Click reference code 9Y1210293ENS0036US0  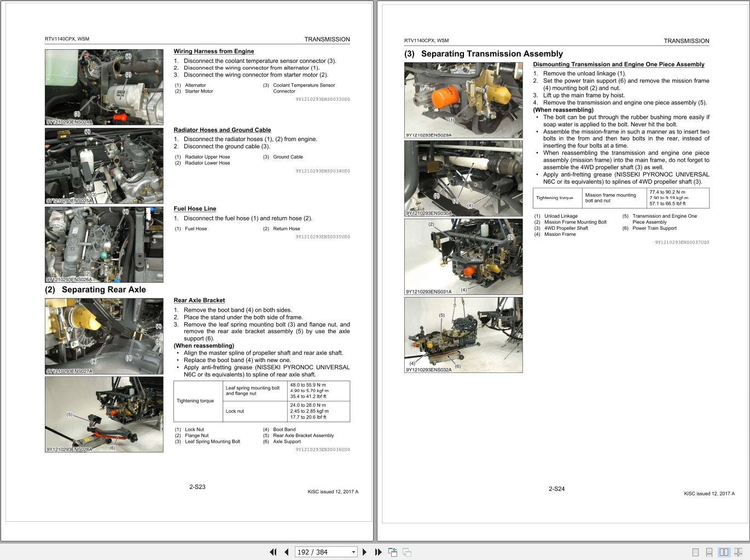[323, 450]
